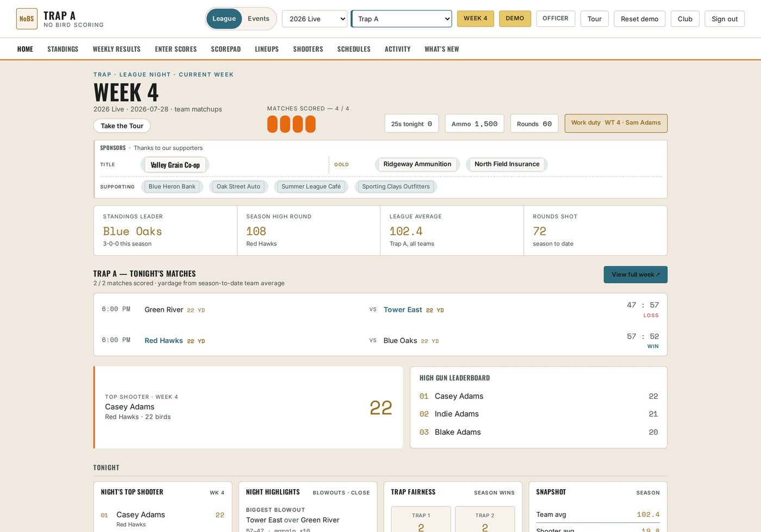Click the OFFICER button
The image size is (761, 532).
556,18
